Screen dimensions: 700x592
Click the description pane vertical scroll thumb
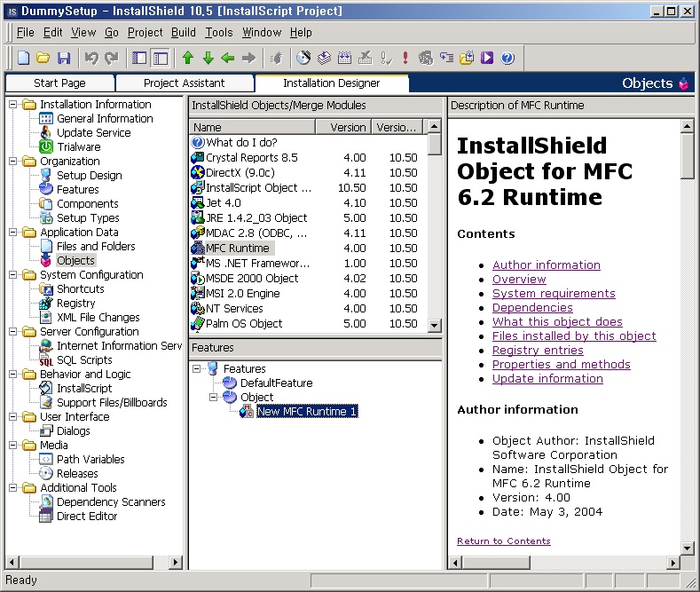click(687, 156)
